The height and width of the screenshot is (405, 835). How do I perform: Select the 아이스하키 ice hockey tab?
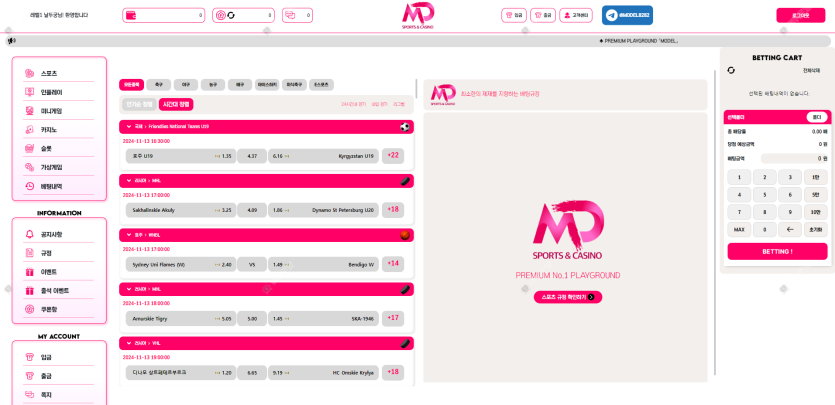[x=267, y=85]
